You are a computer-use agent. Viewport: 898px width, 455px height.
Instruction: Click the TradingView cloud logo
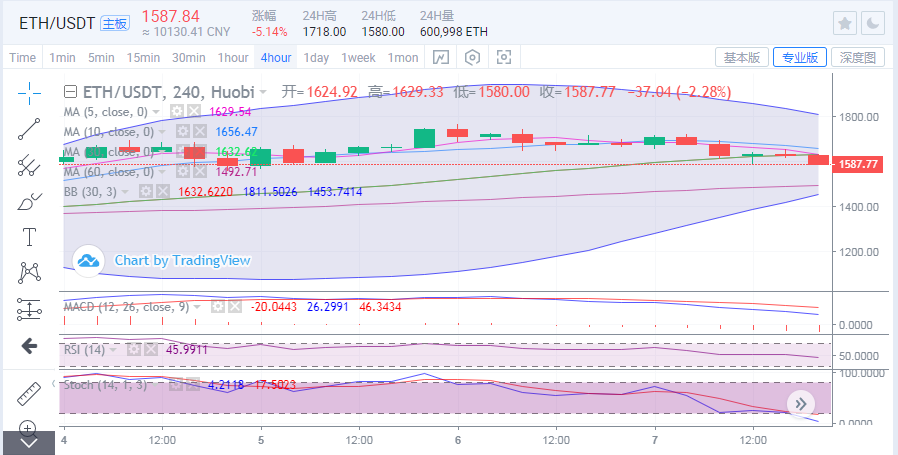pyautogui.click(x=88, y=261)
